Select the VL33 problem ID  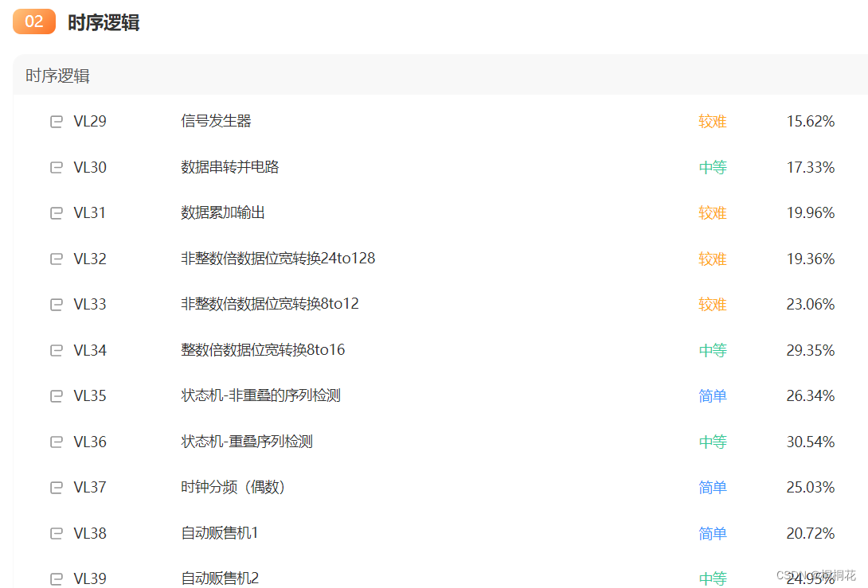(x=90, y=304)
